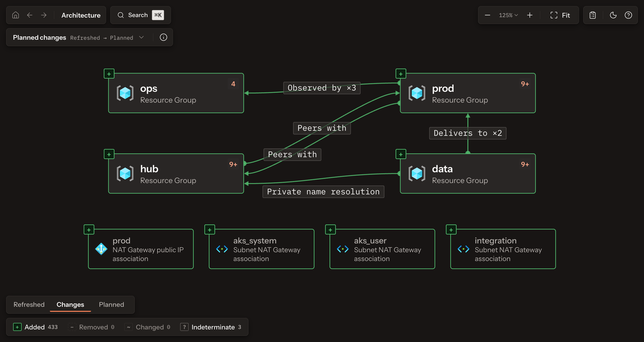The width and height of the screenshot is (644, 342).
Task: Toggle the Added 433 filter
Action: [35, 327]
